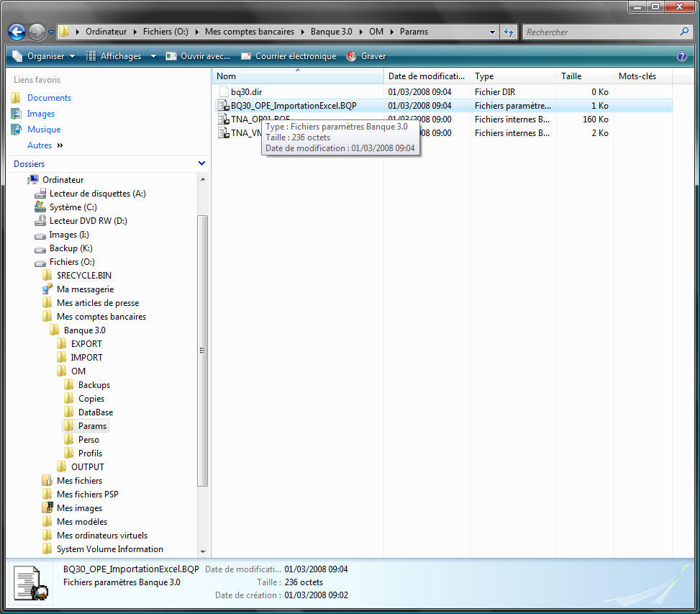This screenshot has width=700, height=614.
Task: Click the Lecteur DVD RW (D:) drive icon
Action: click(x=40, y=221)
